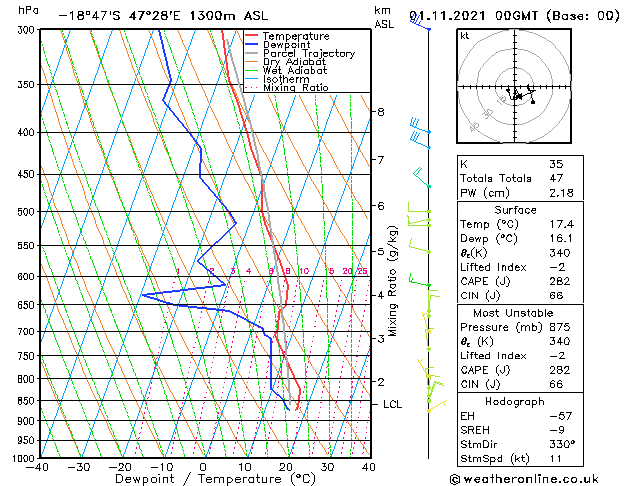629x486 pixels.
Task: Select the Mixing Ratio legend entry
Action: tap(296, 87)
